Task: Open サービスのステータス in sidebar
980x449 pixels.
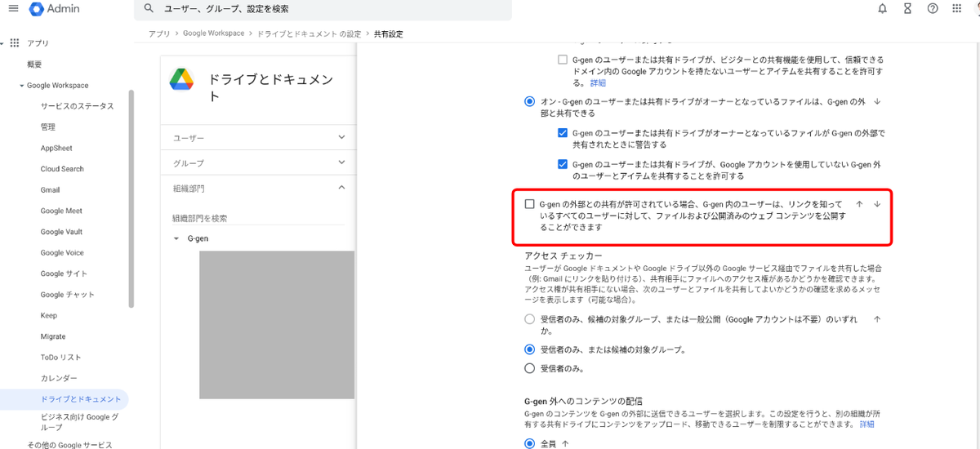Action: [77, 106]
